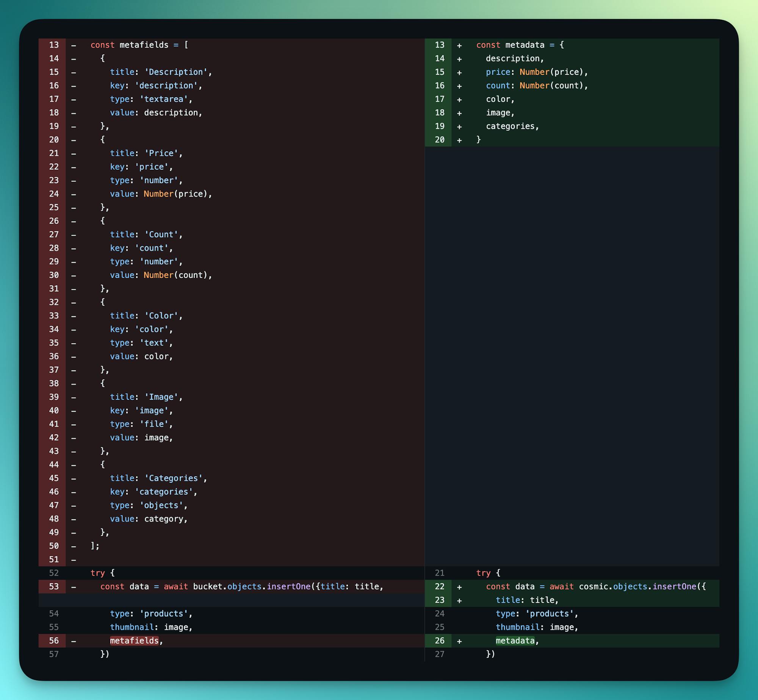The image size is (758, 700).
Task: Click 'categories,' on added line 19
Action: click(x=512, y=126)
